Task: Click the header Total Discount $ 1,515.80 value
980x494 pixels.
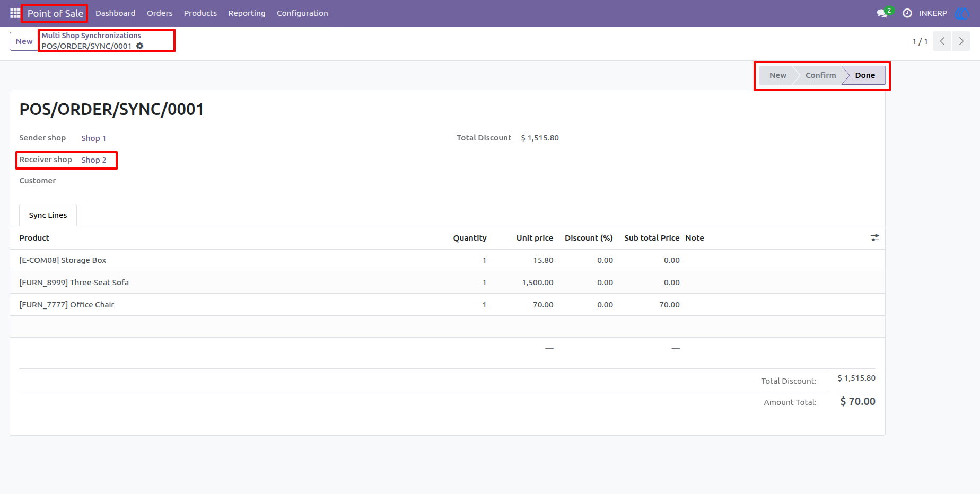Action: tap(540, 138)
